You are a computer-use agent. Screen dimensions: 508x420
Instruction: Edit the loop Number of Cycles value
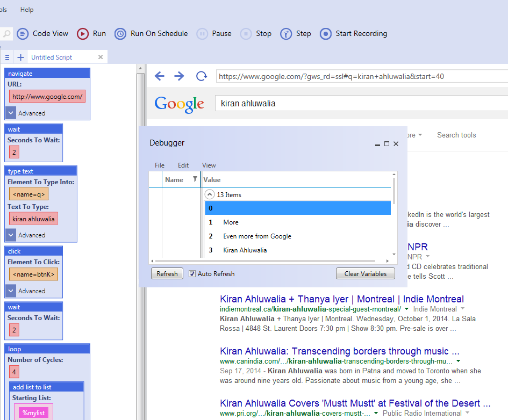(x=14, y=372)
